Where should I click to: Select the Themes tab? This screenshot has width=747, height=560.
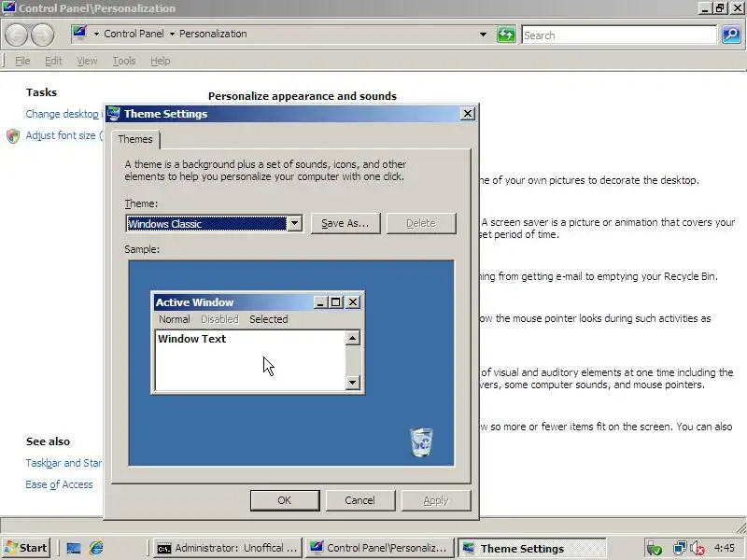tap(135, 139)
